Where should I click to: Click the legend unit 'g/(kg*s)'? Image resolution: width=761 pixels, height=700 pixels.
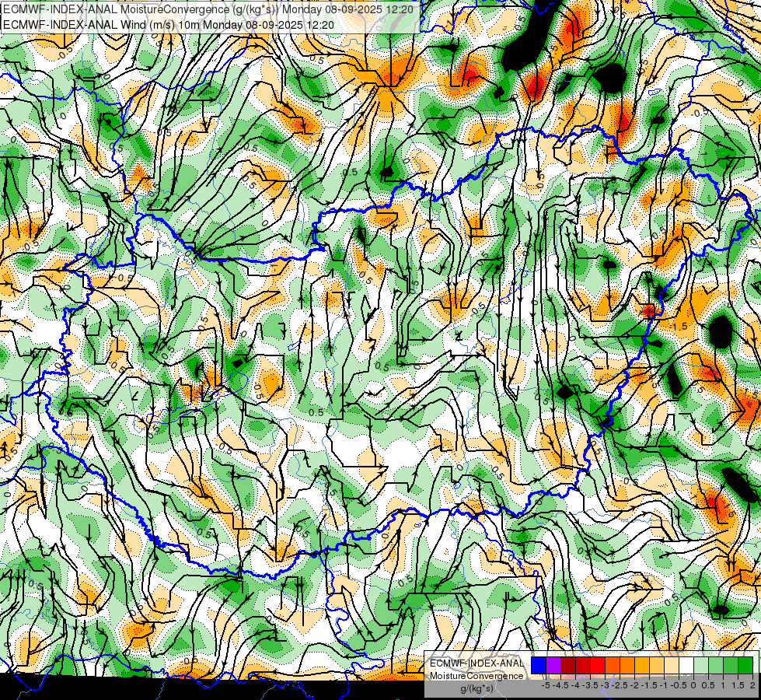(477, 689)
